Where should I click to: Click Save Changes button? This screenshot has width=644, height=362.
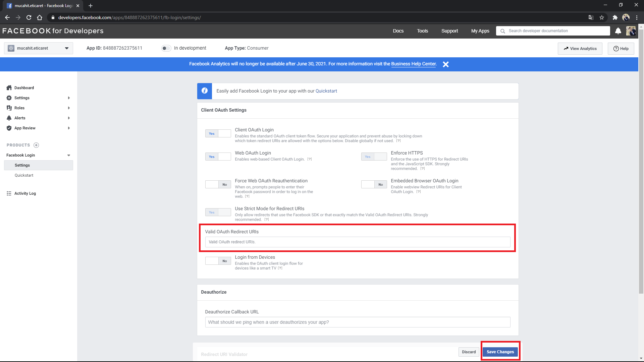tap(500, 352)
